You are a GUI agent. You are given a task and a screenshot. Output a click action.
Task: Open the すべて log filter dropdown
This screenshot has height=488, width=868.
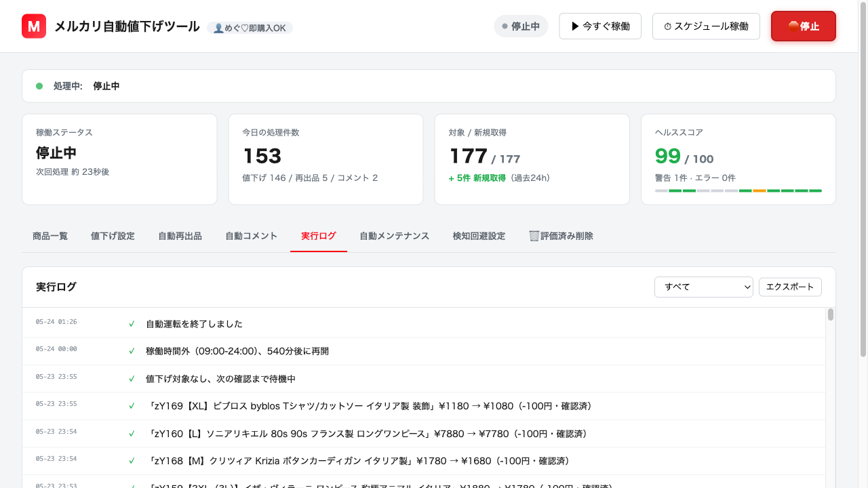tap(704, 287)
